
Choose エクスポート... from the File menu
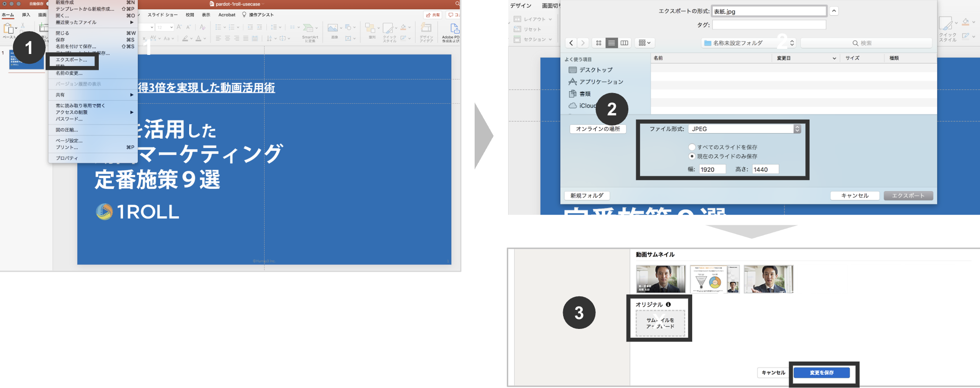pos(71,60)
